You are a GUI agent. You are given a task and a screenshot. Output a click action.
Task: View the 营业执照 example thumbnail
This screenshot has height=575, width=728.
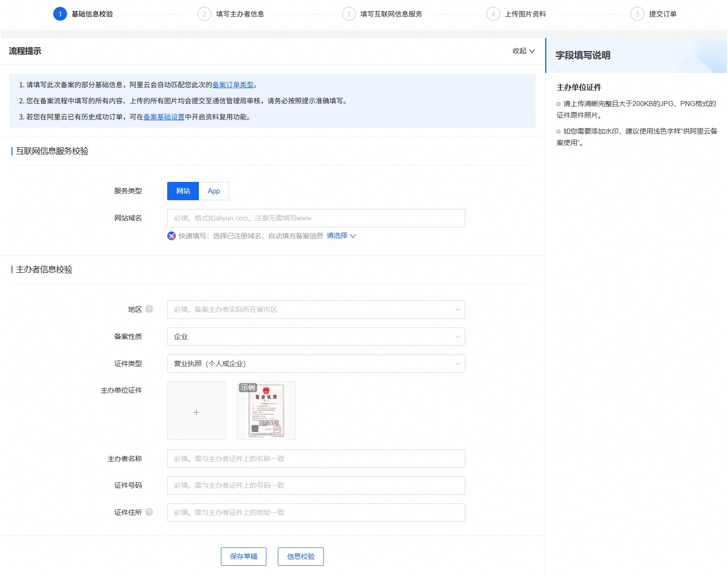click(266, 411)
